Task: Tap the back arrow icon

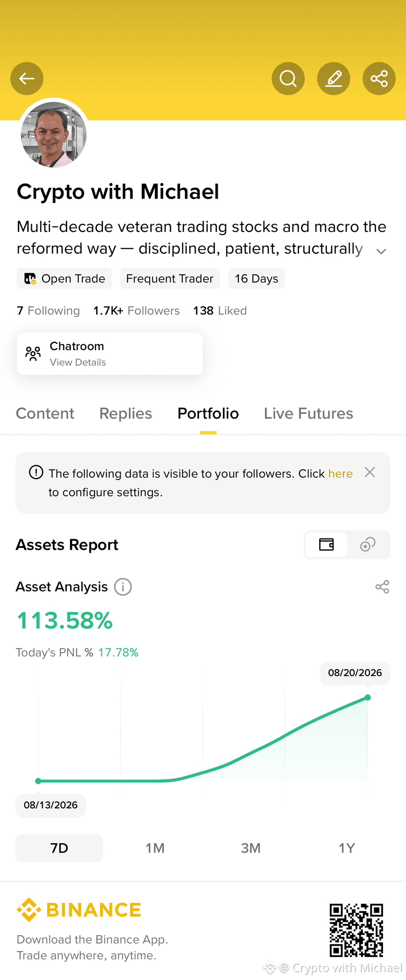Action: coord(27,78)
